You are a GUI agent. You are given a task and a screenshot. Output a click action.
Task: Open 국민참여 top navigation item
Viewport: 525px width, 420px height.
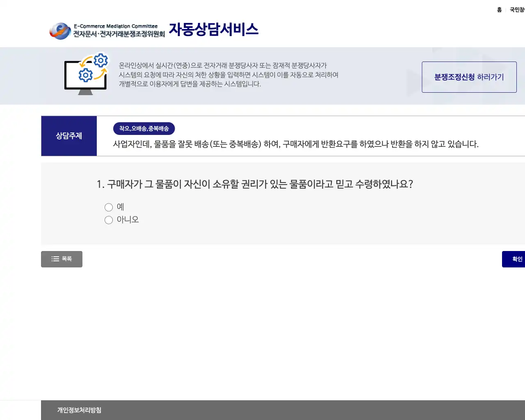(517, 10)
